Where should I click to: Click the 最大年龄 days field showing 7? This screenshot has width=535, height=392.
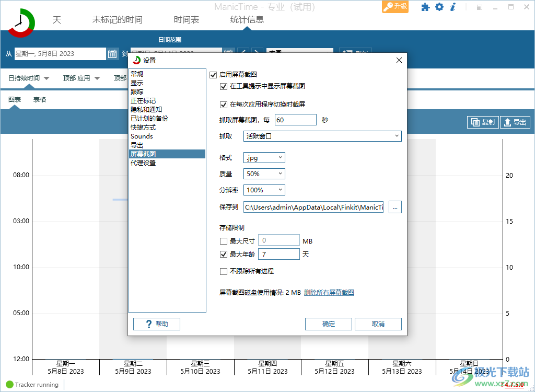[x=279, y=255]
